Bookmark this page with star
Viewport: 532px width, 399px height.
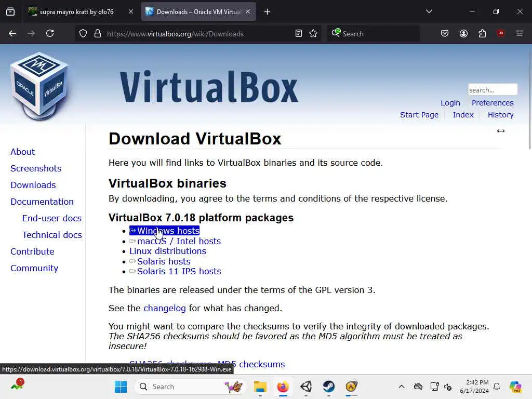(313, 34)
